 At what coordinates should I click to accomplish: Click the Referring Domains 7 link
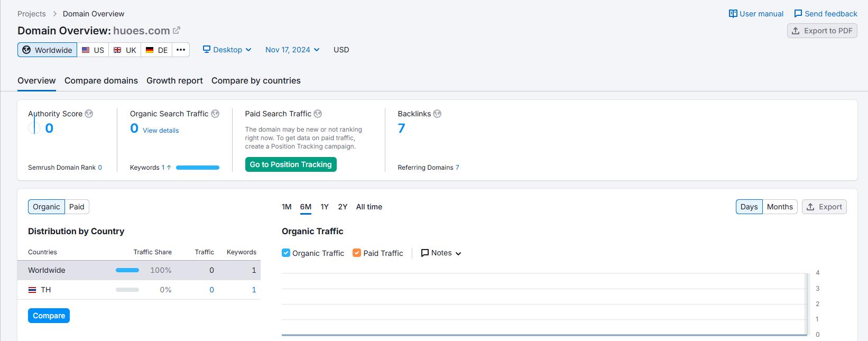457,168
